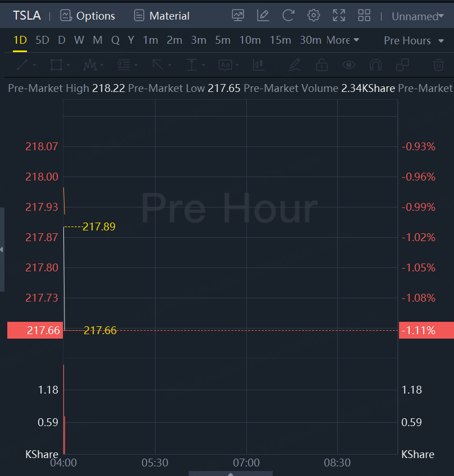This screenshot has width=454, height=476.
Task: Select the 15m interval tab
Action: [280, 40]
